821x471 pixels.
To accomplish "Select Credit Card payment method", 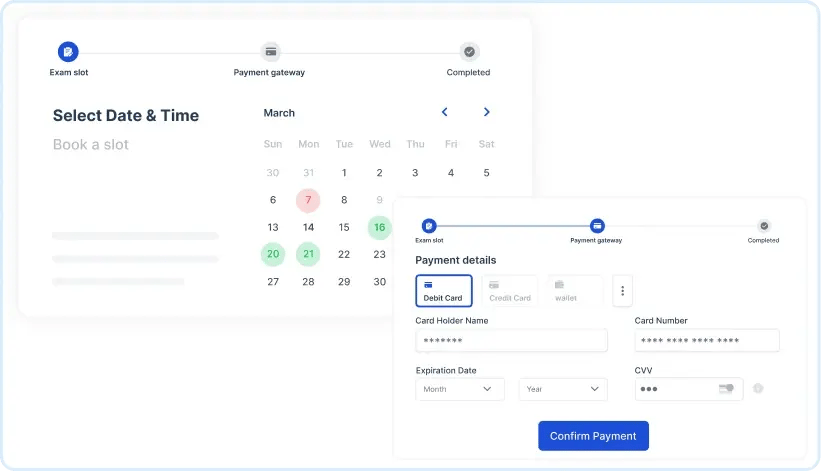I will coord(509,290).
